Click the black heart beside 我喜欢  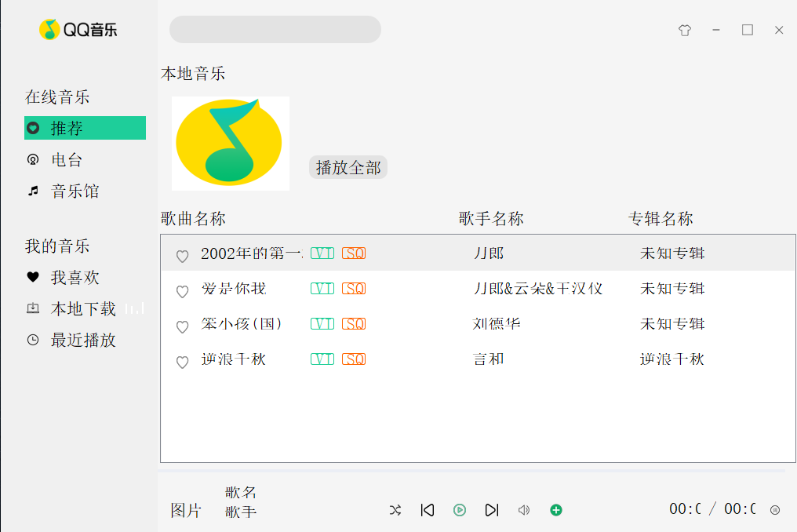click(33, 277)
